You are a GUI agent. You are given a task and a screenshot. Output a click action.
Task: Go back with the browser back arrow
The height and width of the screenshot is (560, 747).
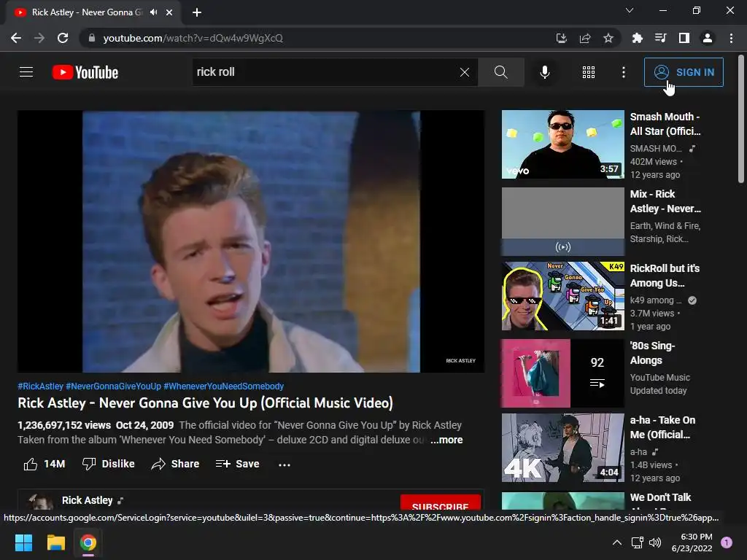coord(16,38)
